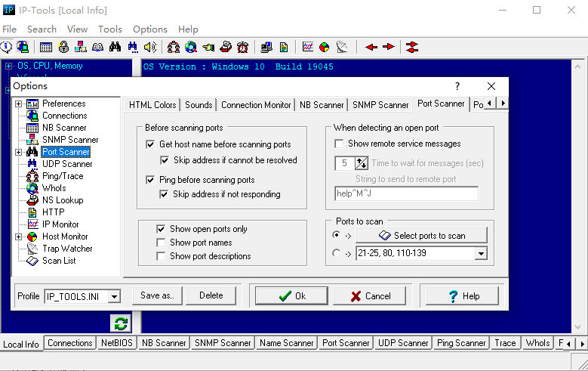The image size is (588, 371).
Task: Click the Port Scanner black binoculars icon
Action: tap(115, 47)
